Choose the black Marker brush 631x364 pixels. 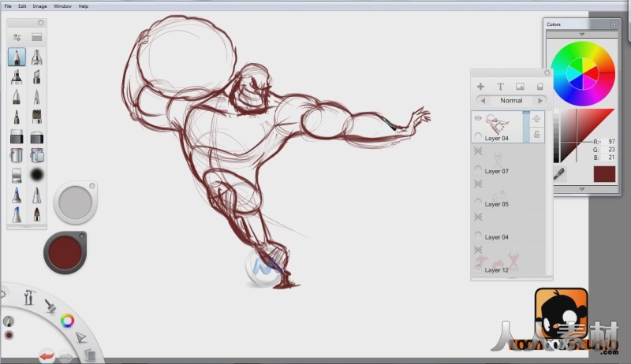coord(17,76)
